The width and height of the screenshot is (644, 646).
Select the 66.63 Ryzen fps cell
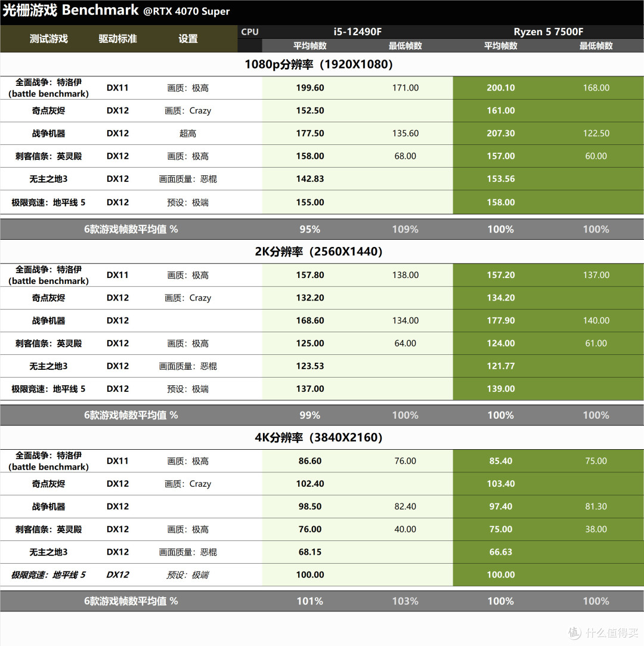pyautogui.click(x=501, y=552)
